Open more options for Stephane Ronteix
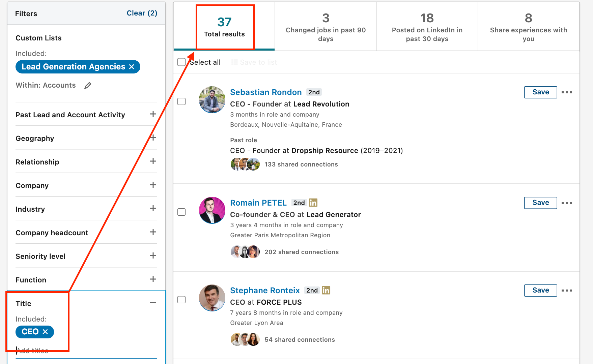 click(567, 291)
